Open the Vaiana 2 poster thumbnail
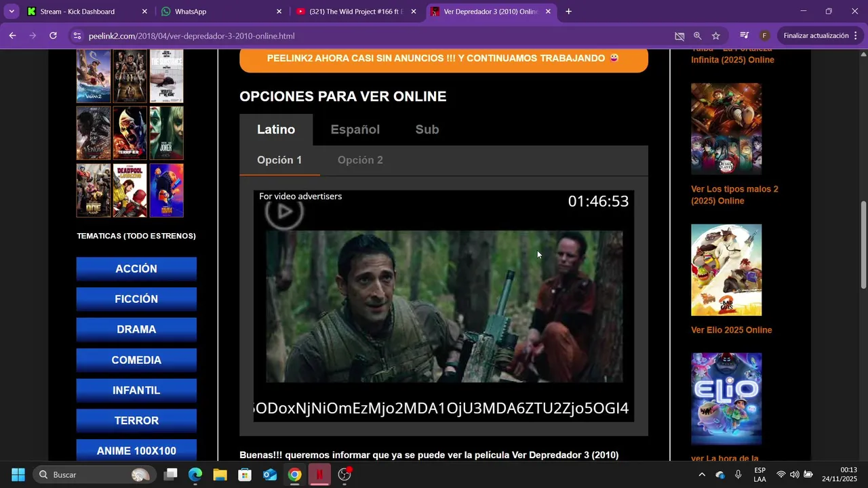The image size is (868, 488). 94,76
